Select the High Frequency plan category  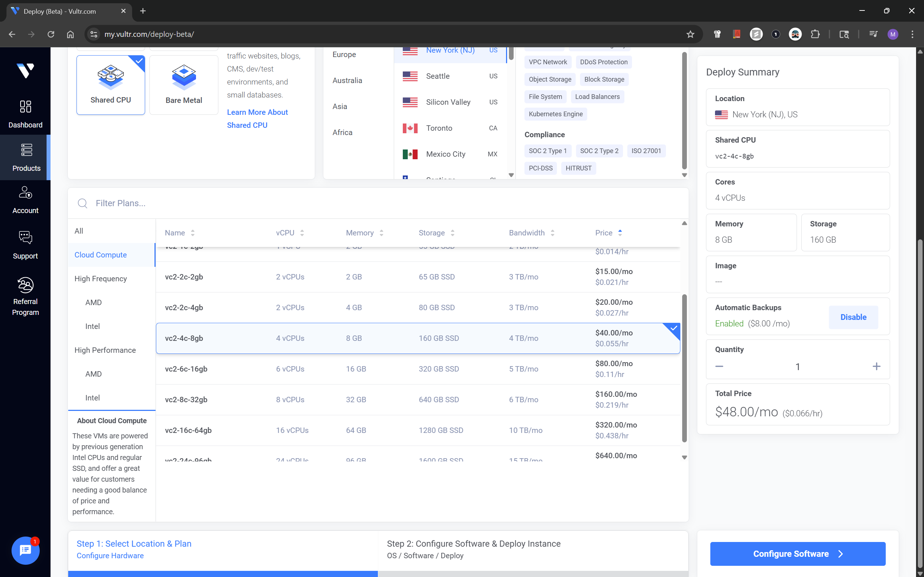(x=112, y=279)
